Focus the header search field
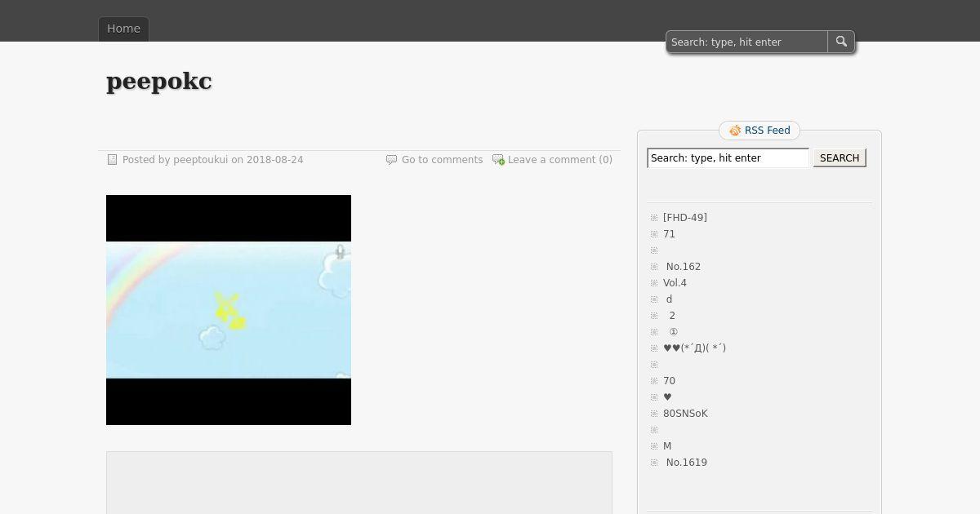980x514 pixels. tap(747, 42)
